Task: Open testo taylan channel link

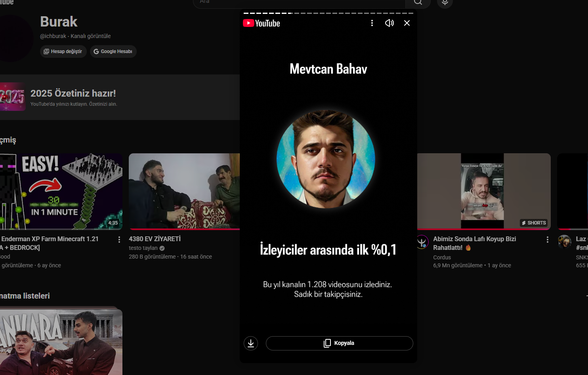Action: [143, 248]
